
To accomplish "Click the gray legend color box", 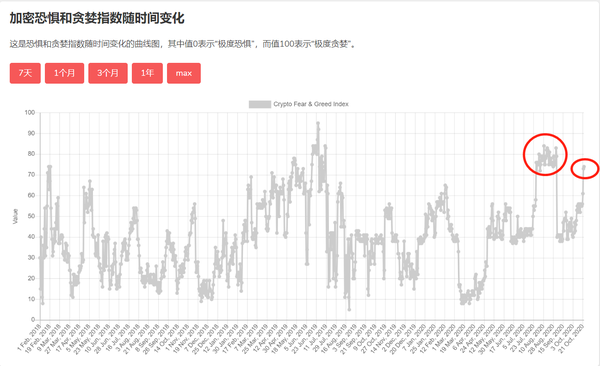I will (260, 104).
